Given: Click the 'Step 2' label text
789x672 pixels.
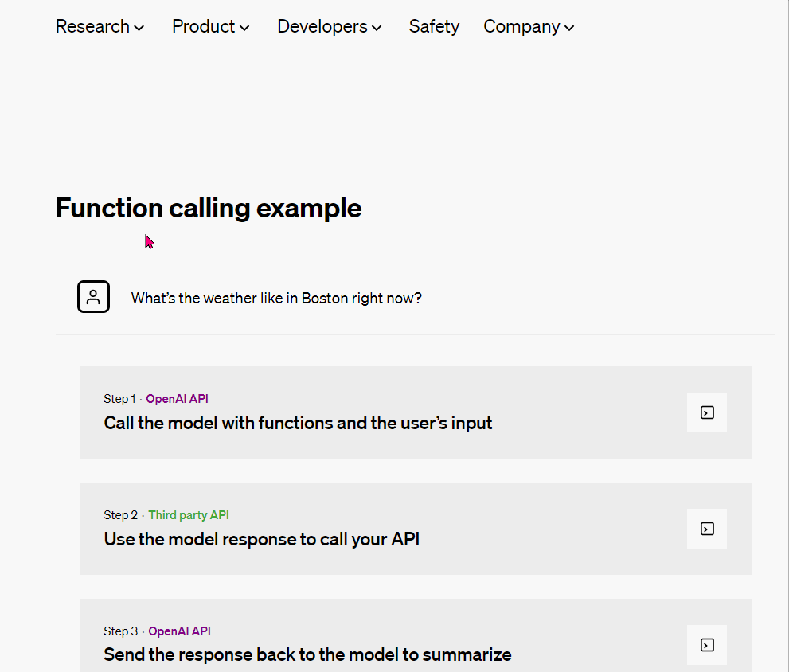Looking at the screenshot, I should [120, 515].
